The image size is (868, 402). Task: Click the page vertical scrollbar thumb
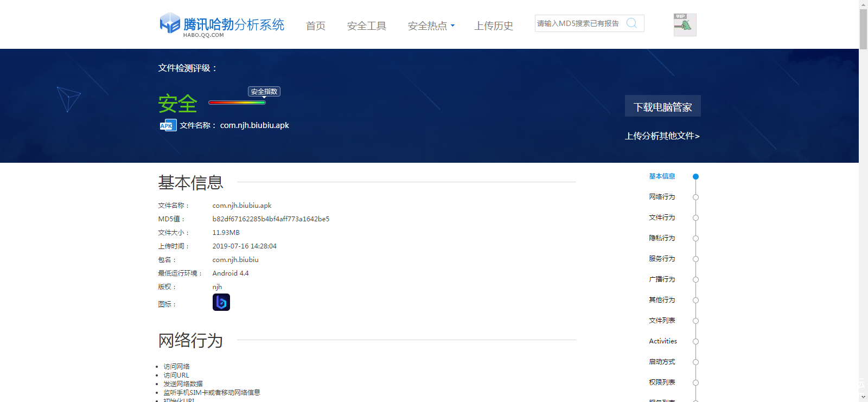[863, 29]
